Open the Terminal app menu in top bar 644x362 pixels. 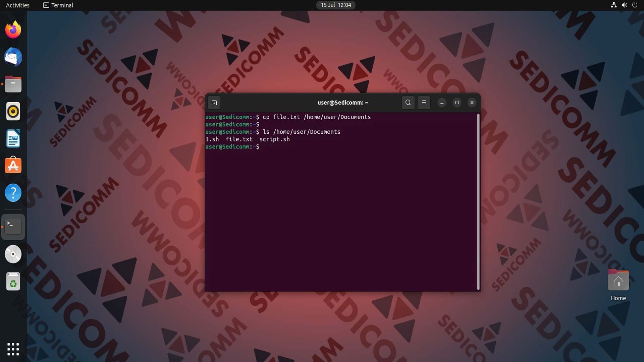(x=58, y=5)
